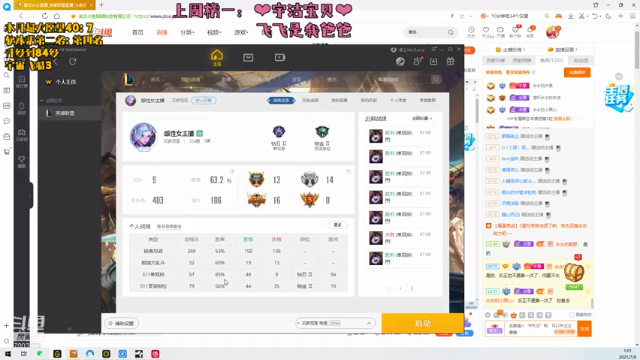This screenshot has width=640, height=360.
Task: Click the 铂金 II flex rank emblem
Action: coord(322,131)
